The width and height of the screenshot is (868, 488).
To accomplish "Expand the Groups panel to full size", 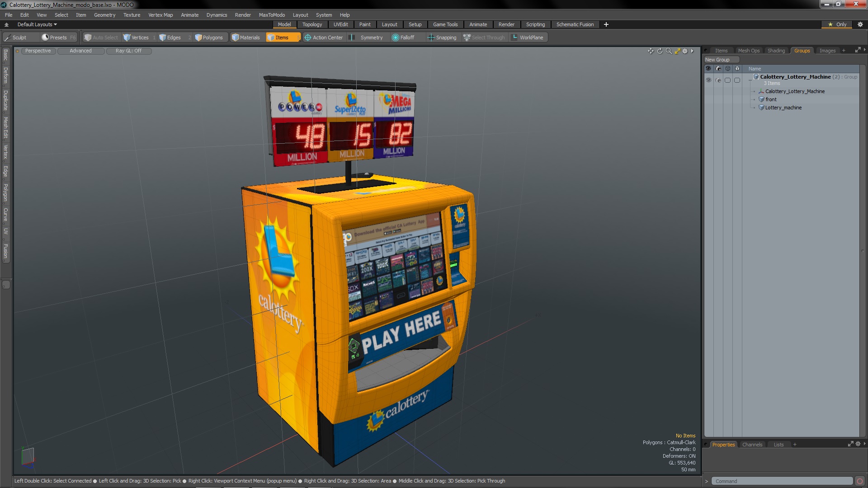I will (x=858, y=50).
